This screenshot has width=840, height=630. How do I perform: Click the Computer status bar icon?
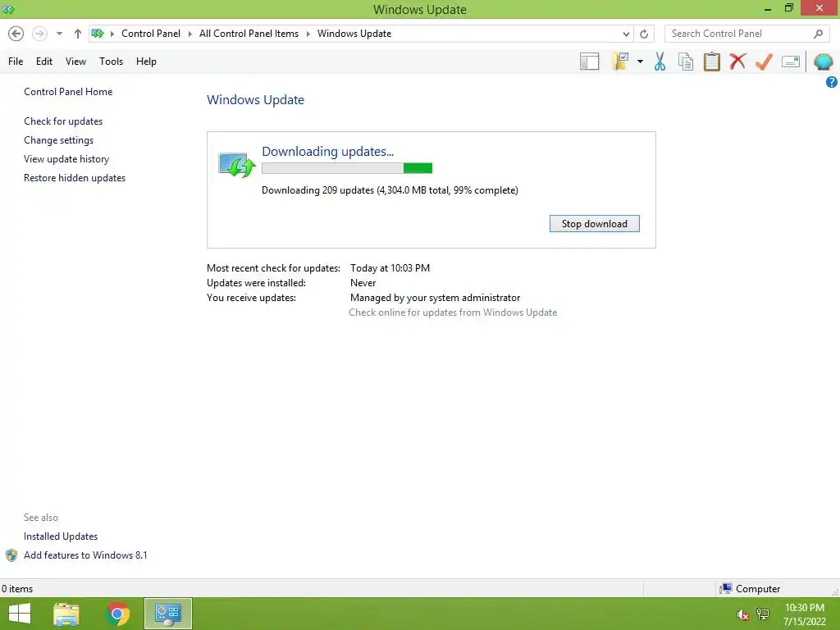[726, 588]
